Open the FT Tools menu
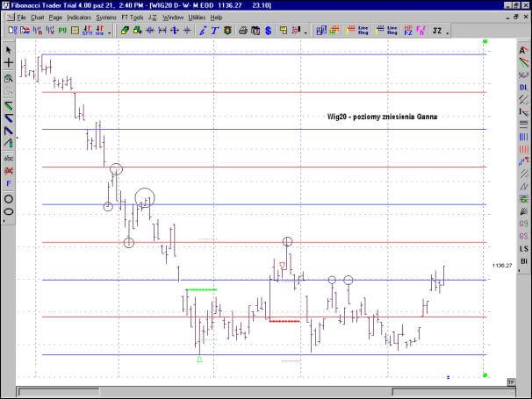 pyautogui.click(x=131, y=17)
